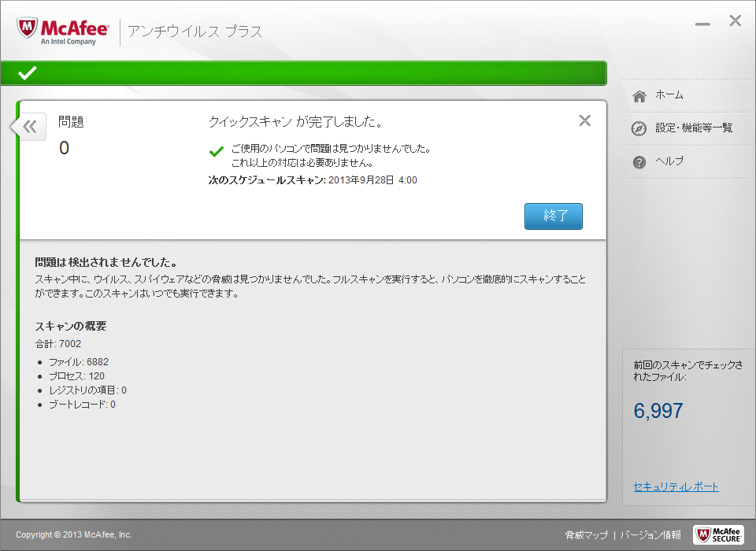Click the ファイル: 6882 list item
The height and width of the screenshot is (551, 756).
[79, 362]
